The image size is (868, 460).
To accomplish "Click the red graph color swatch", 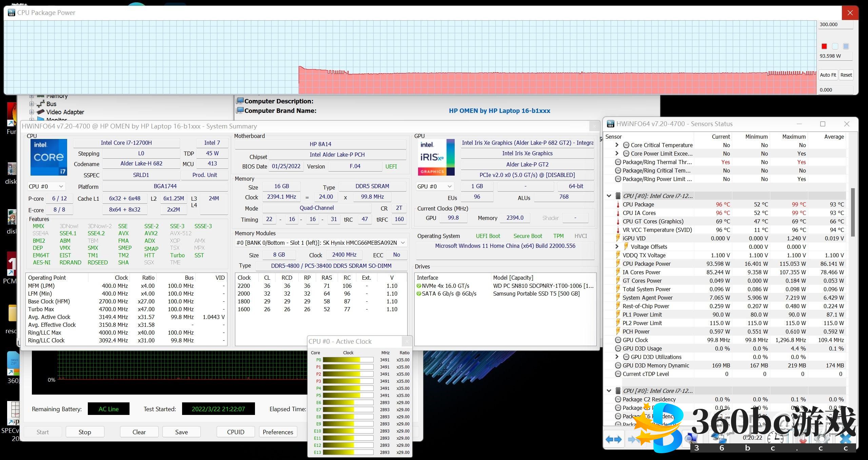I will [x=824, y=46].
